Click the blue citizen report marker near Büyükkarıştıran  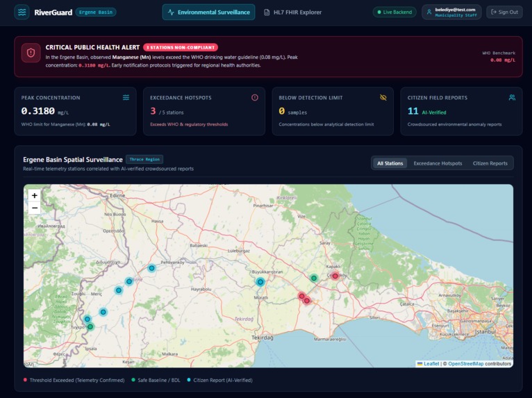tap(260, 282)
